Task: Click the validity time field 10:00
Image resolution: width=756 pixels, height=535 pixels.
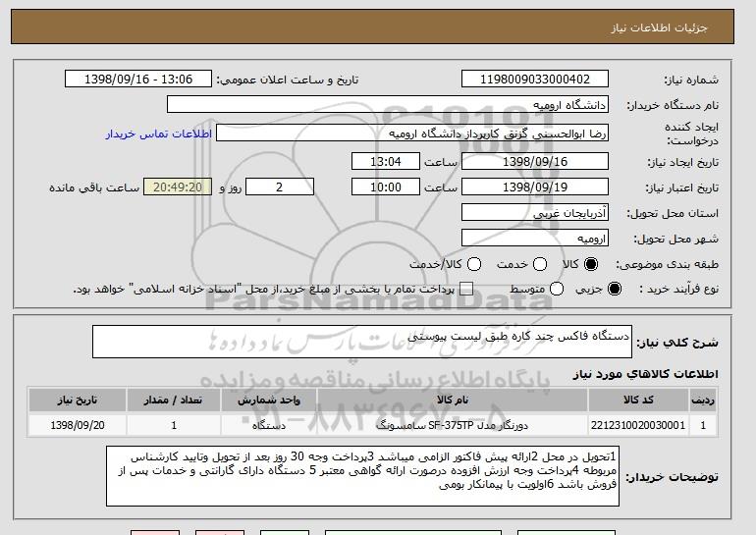Action: (x=386, y=187)
